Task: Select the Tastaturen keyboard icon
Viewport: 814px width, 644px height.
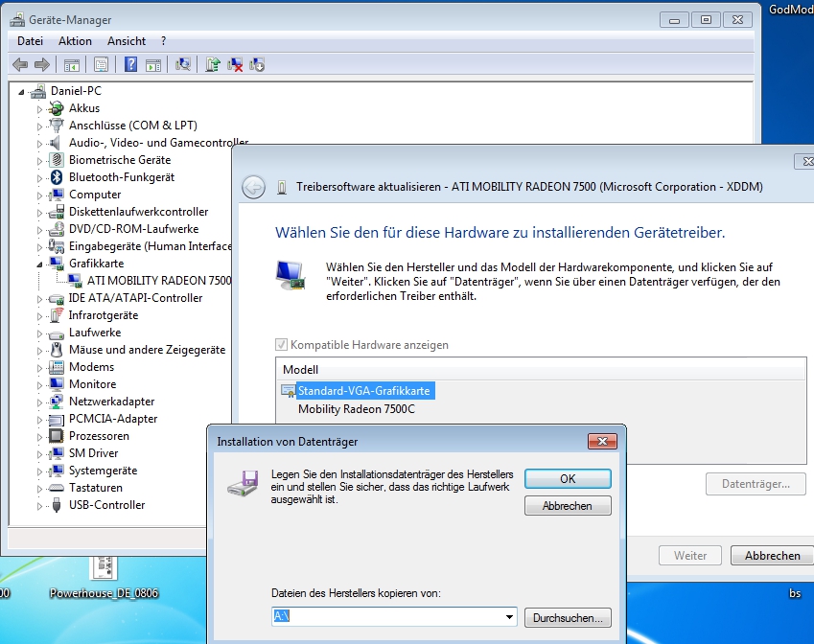Action: [56, 488]
